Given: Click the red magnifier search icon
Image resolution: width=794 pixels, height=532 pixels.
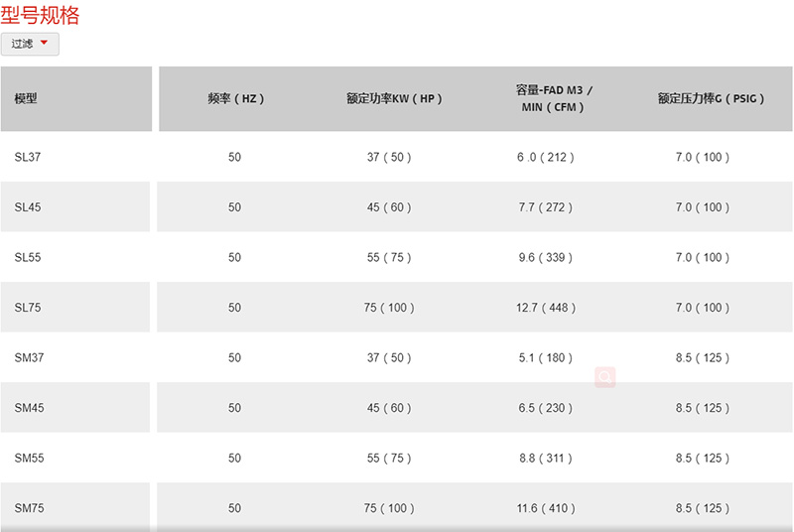Looking at the screenshot, I should pyautogui.click(x=605, y=377).
